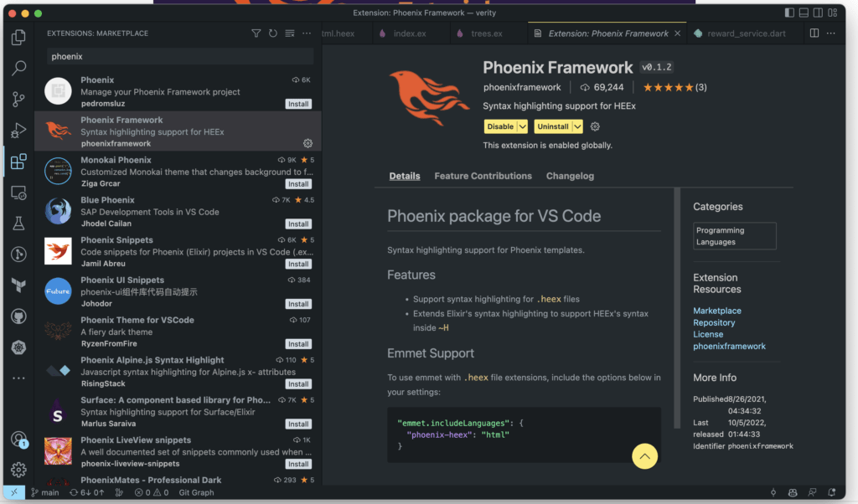Open the Accounts icon with badge
The width and height of the screenshot is (858, 504).
point(19,440)
